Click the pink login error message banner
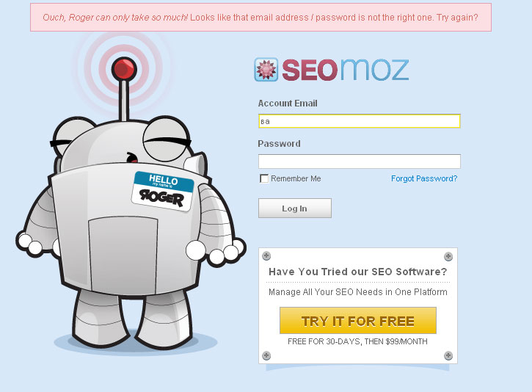The height and width of the screenshot is (392, 532). [260, 18]
